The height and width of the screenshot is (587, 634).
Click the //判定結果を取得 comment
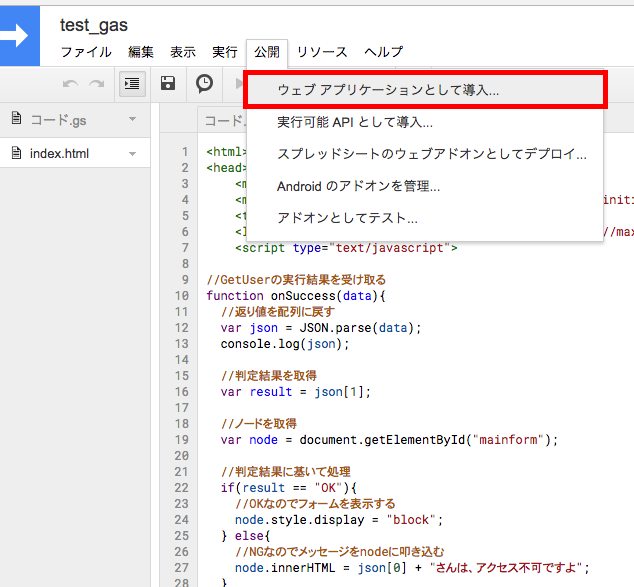[x=269, y=376]
